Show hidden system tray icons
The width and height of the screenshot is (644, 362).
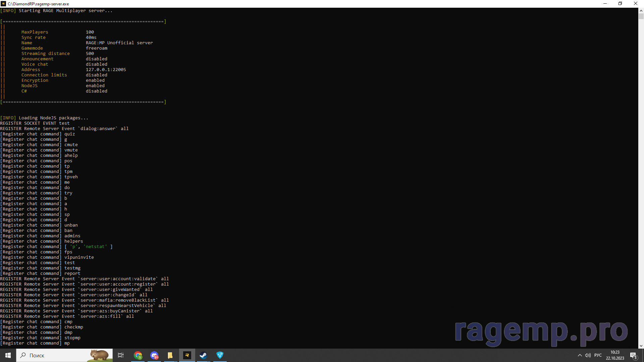pyautogui.click(x=580, y=355)
